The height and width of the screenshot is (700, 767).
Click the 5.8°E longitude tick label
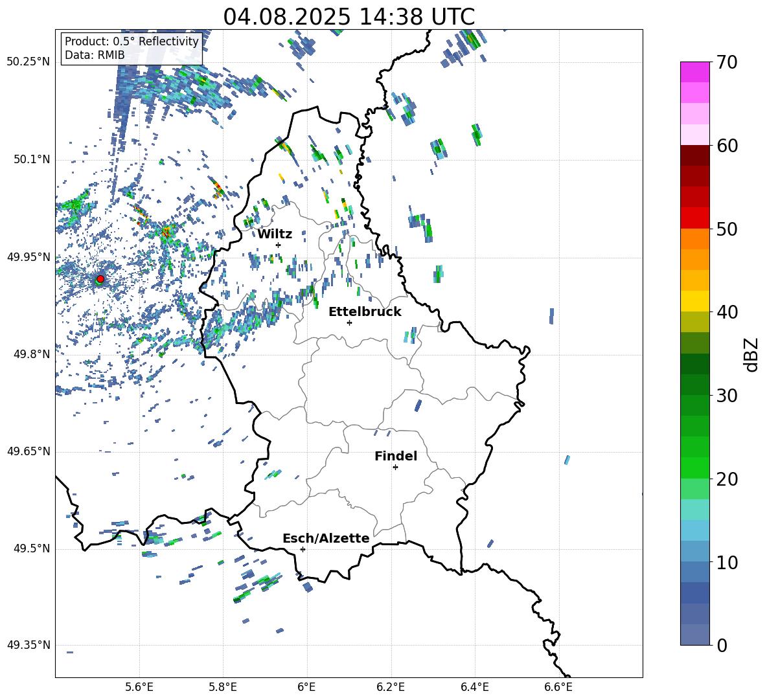223,687
